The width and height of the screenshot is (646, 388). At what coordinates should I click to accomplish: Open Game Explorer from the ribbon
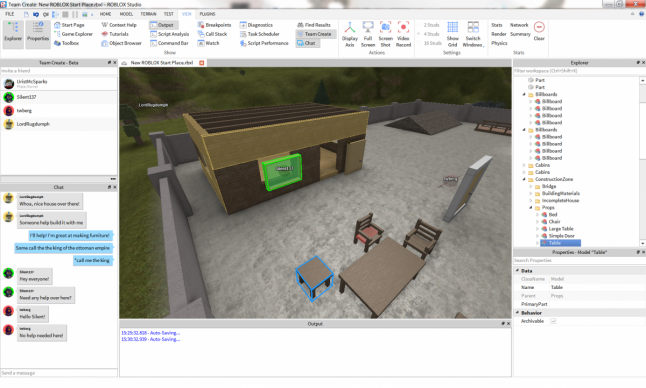[x=73, y=34]
